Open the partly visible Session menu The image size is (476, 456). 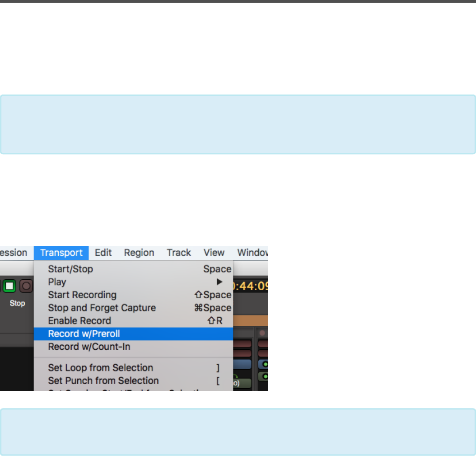[14, 253]
